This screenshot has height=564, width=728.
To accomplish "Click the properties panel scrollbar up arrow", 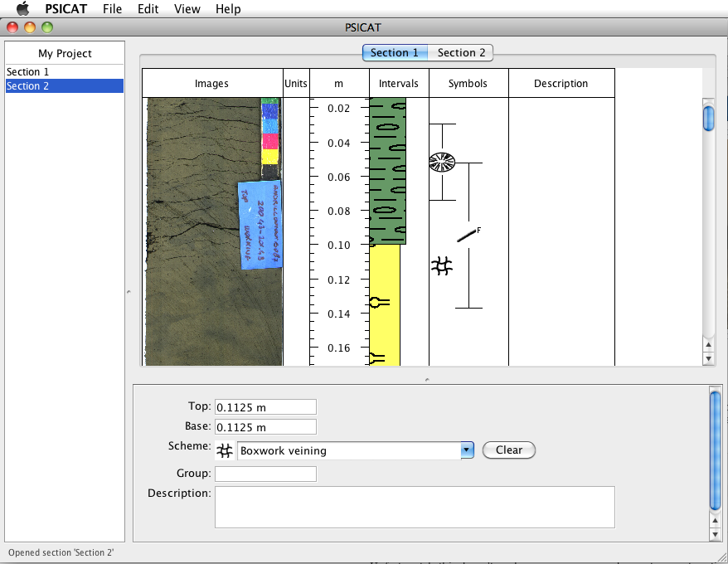I will 716,521.
